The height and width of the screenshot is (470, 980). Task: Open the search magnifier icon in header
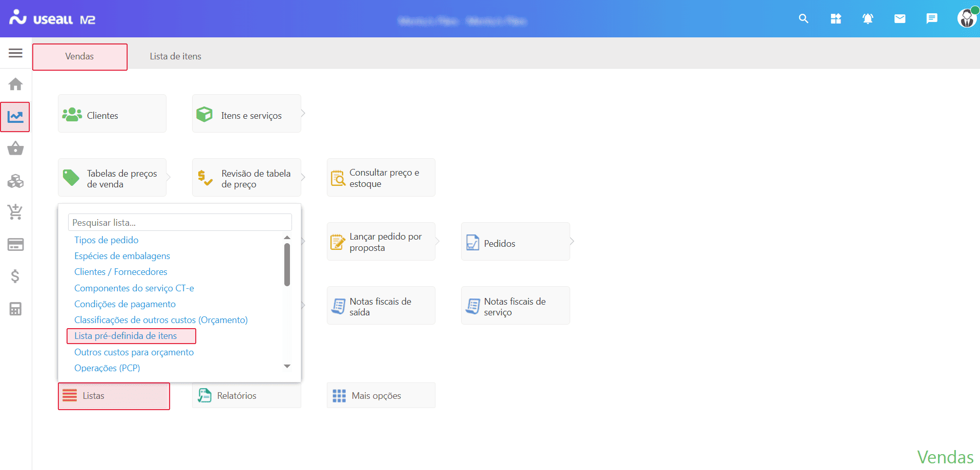(x=803, y=19)
